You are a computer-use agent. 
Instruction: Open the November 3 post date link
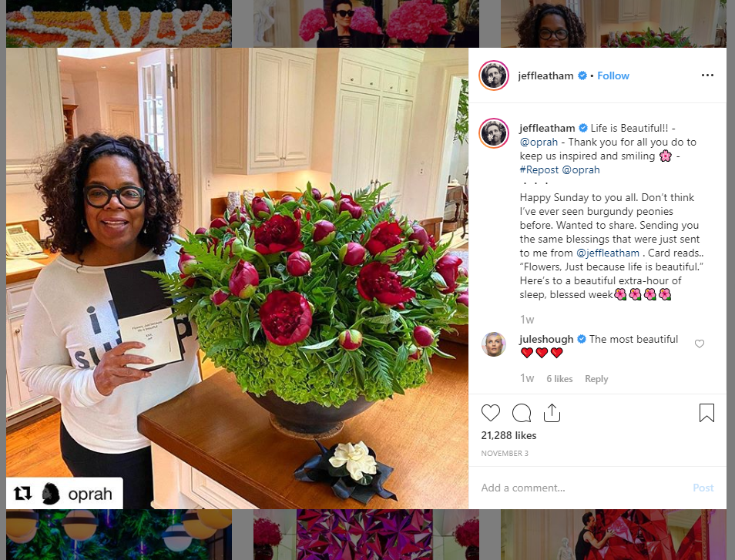[x=505, y=453]
